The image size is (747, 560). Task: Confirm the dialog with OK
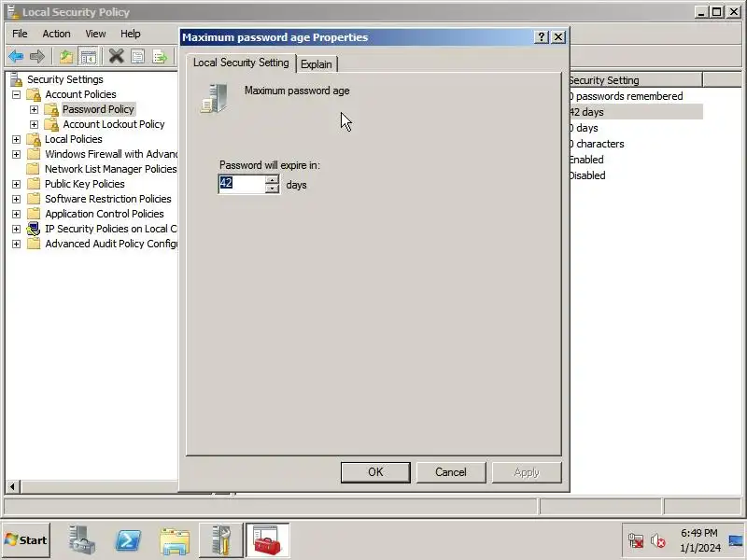(375, 472)
